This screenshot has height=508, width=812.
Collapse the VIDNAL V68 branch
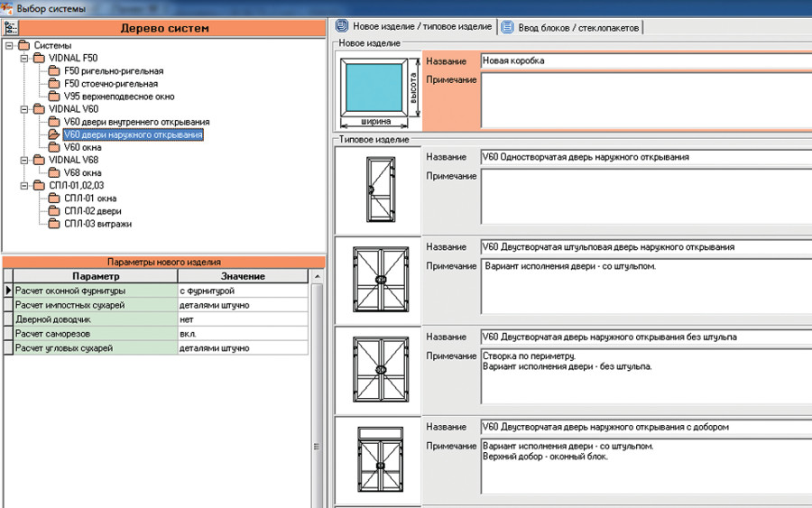click(23, 160)
